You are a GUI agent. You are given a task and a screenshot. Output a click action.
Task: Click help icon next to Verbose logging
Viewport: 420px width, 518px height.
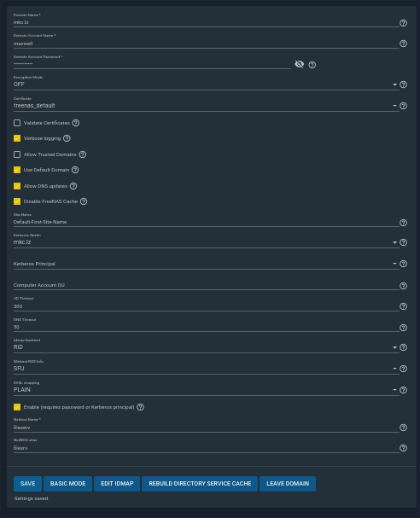[x=67, y=138]
